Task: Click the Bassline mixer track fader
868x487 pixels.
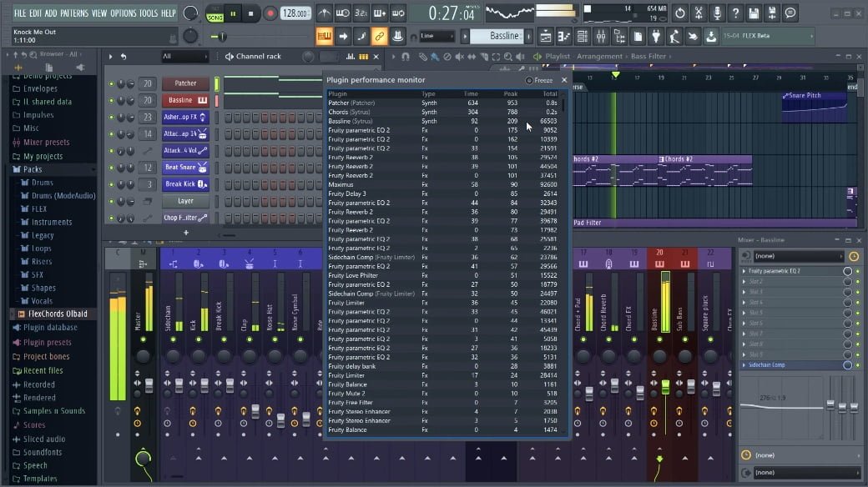Action: coord(665,387)
